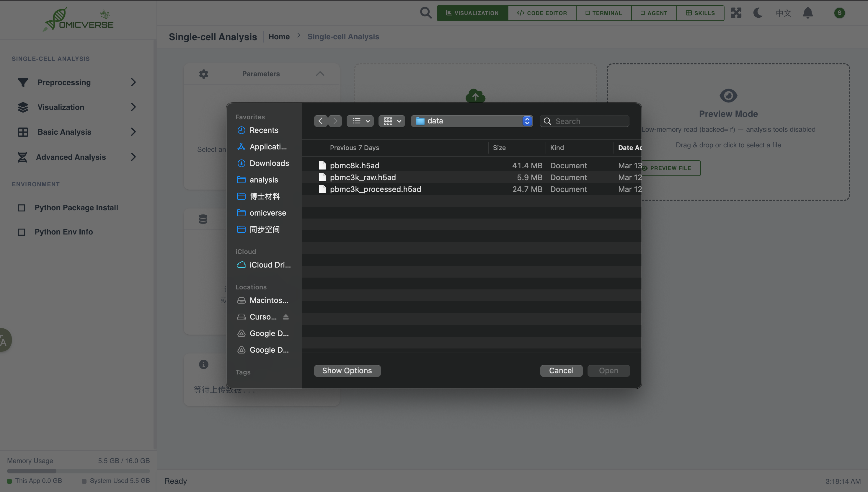
Task: Click the user avatar S icon
Action: tap(839, 13)
